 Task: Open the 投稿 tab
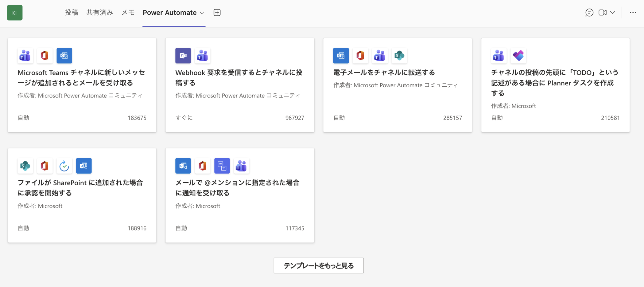[x=72, y=13]
